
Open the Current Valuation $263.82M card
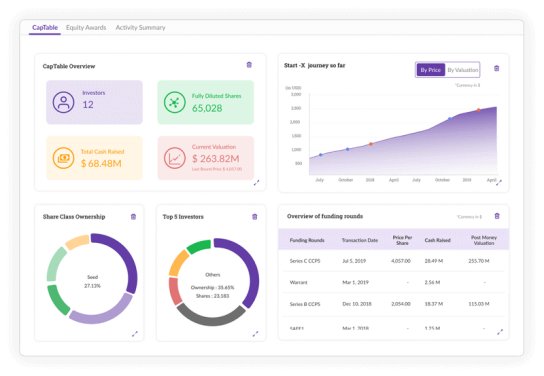coord(206,158)
